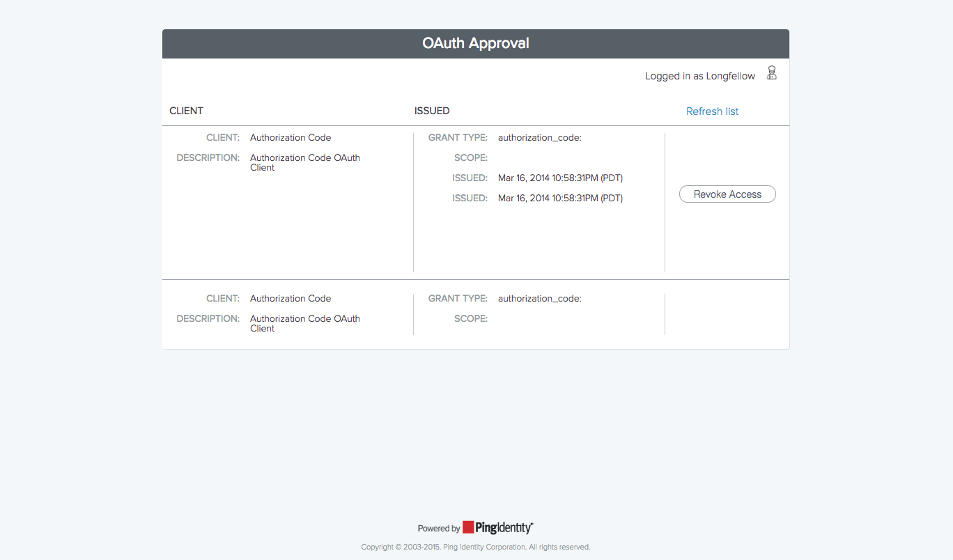
Task: Select the second entry's Authorization Code client name
Action: pyautogui.click(x=290, y=299)
